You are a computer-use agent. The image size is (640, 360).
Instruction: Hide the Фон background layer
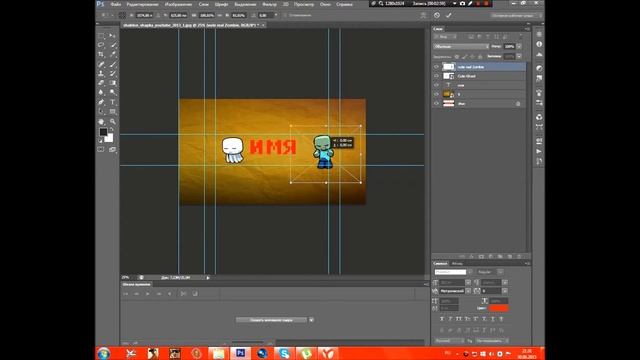pyautogui.click(x=436, y=104)
